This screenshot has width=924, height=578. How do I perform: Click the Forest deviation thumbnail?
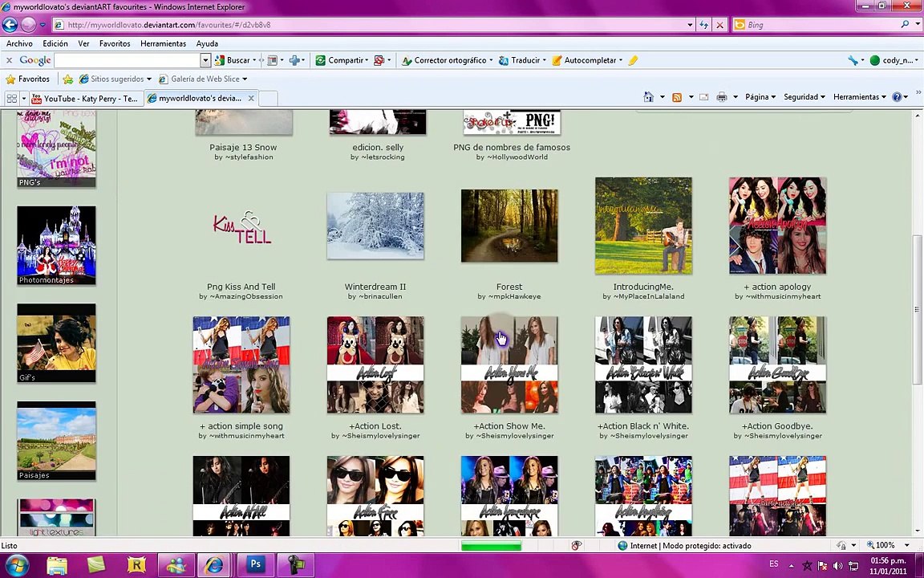(509, 226)
